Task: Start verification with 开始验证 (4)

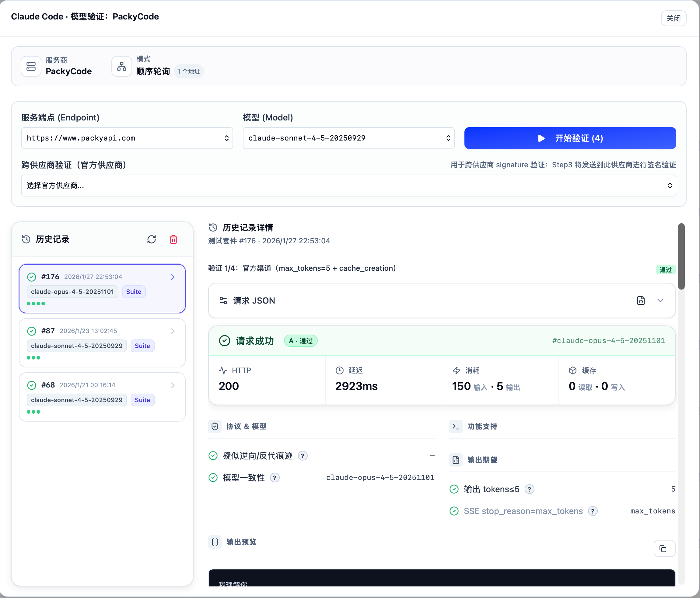Action: pyautogui.click(x=570, y=138)
